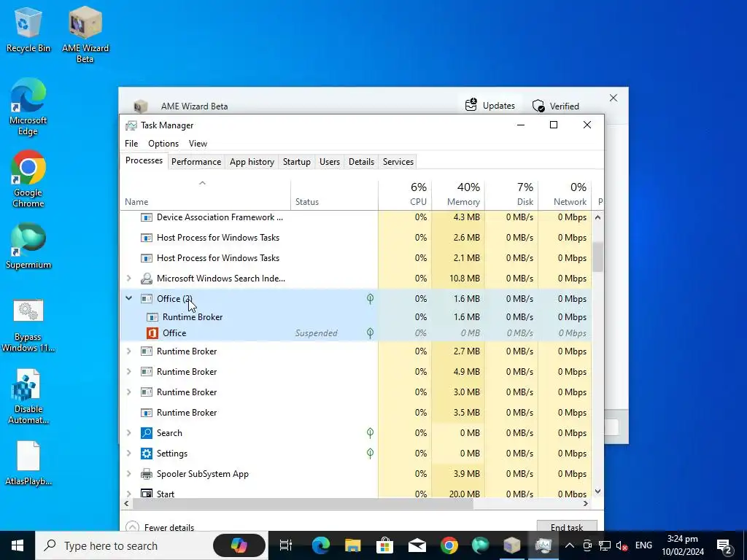Image resolution: width=747 pixels, height=560 pixels.
Task: Open the notification center icon
Action: pyautogui.click(x=724, y=545)
